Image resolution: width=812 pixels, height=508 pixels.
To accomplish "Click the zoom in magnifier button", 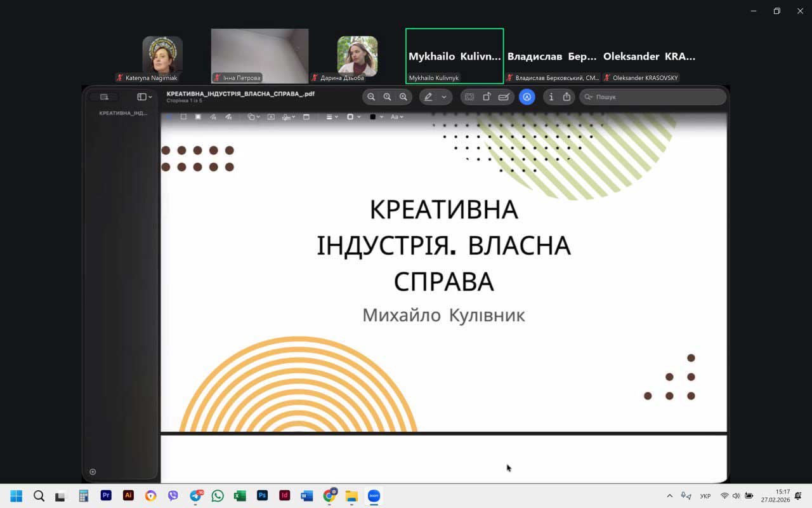I will click(403, 97).
